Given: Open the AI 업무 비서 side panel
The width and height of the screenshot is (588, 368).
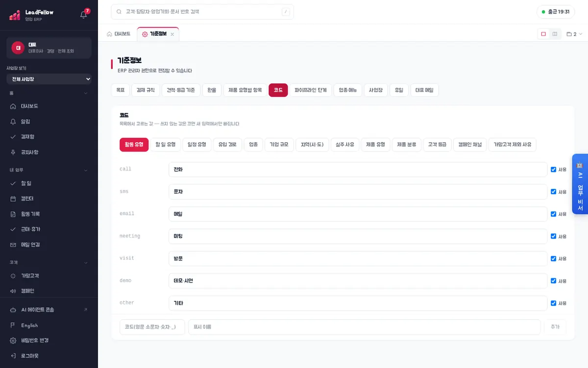Looking at the screenshot, I should [580, 184].
